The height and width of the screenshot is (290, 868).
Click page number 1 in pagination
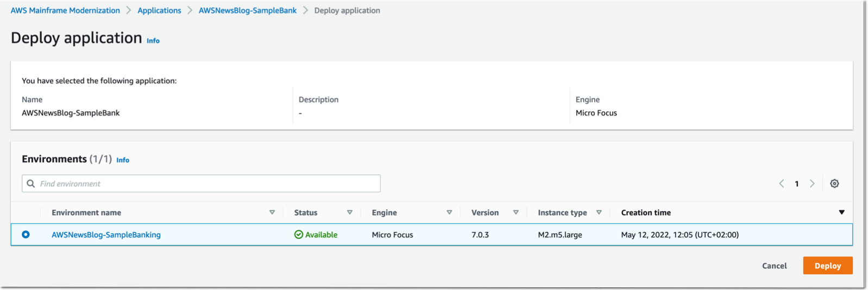[797, 184]
